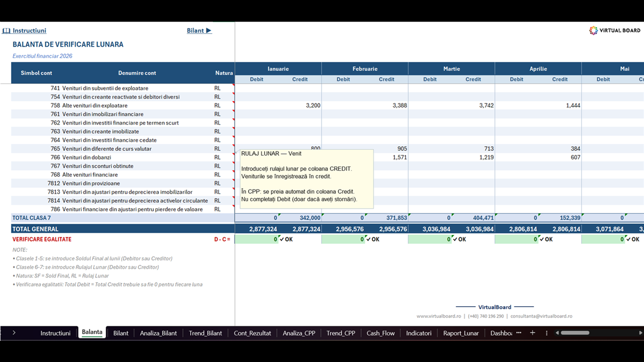Viewport: 644px width, 362px height.
Task: Select the cell with value 1,571
Action: [x=386, y=157]
